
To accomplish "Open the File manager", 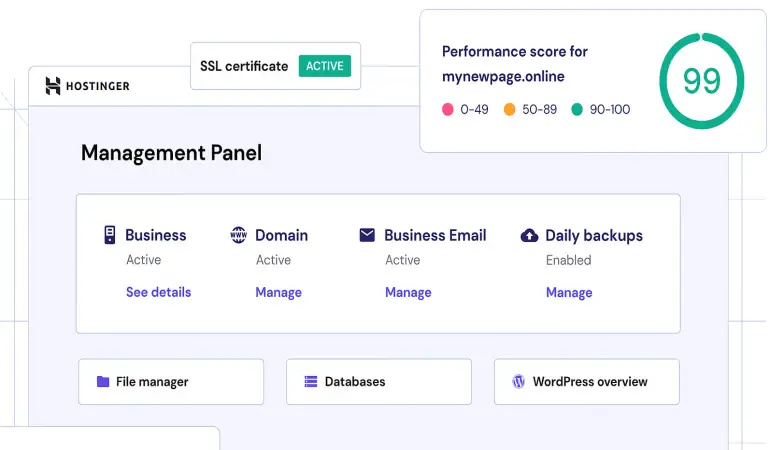I will (x=171, y=382).
